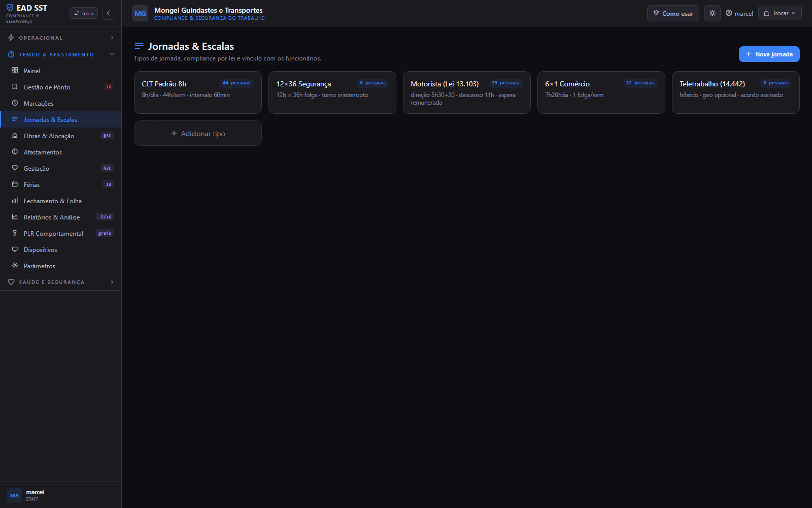Open the 6×1 Comércio card
Screen dimensions: 812x508
coord(601,92)
